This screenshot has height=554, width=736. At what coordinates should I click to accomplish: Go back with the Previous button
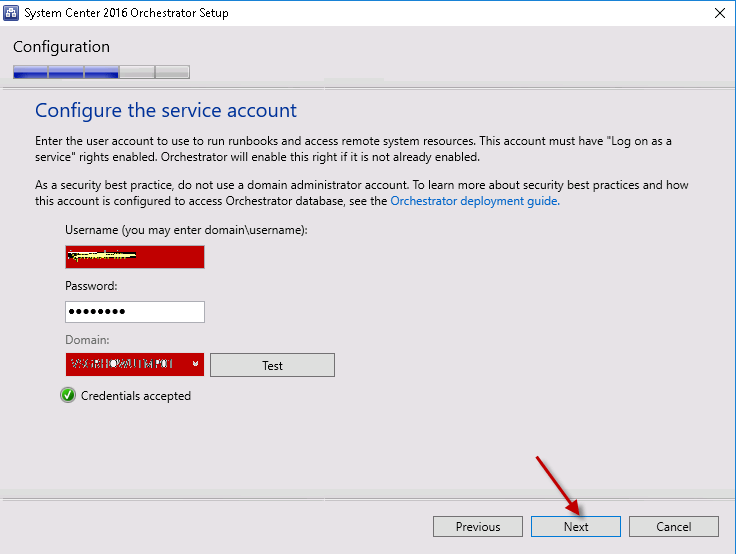[478, 526]
